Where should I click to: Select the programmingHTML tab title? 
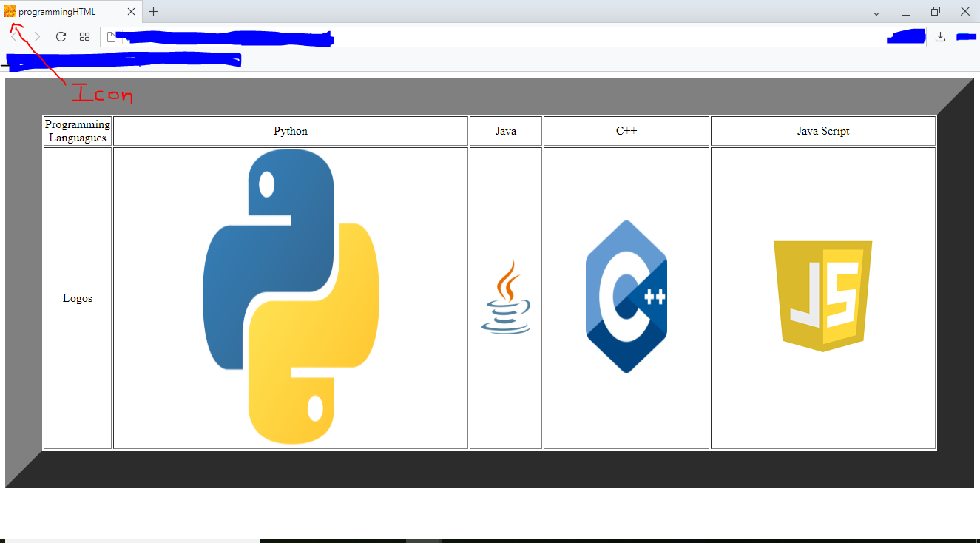57,12
